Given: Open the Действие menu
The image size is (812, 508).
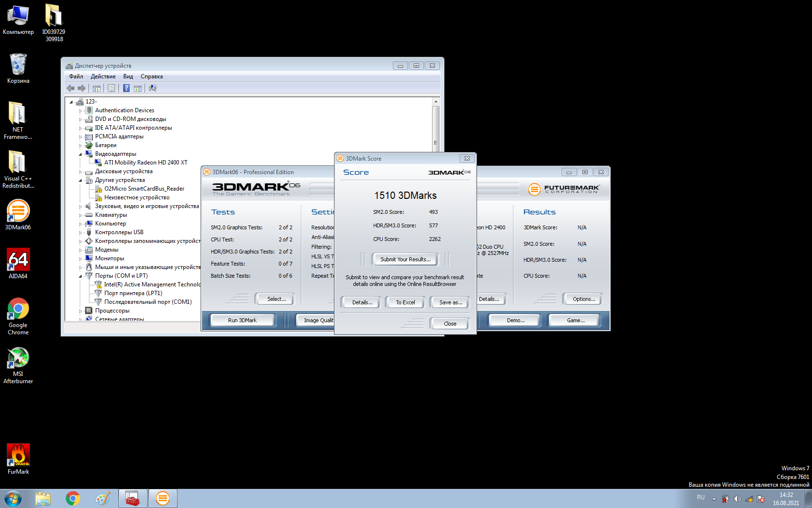Looking at the screenshot, I should (103, 76).
